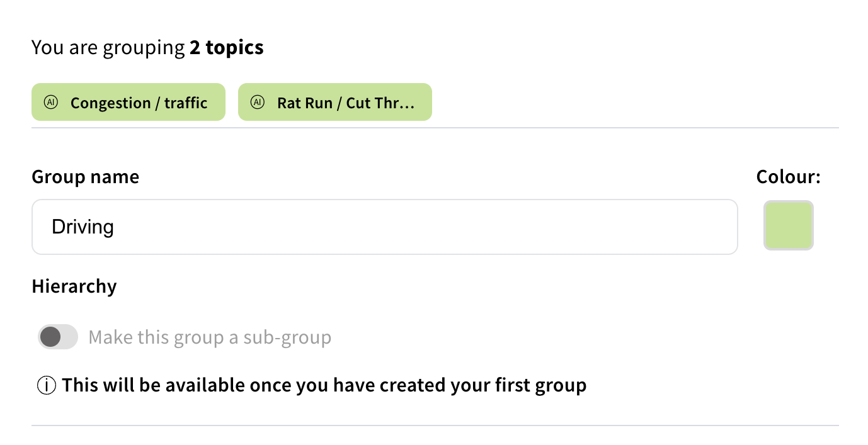Toggle the sub-group switch

coord(58,337)
